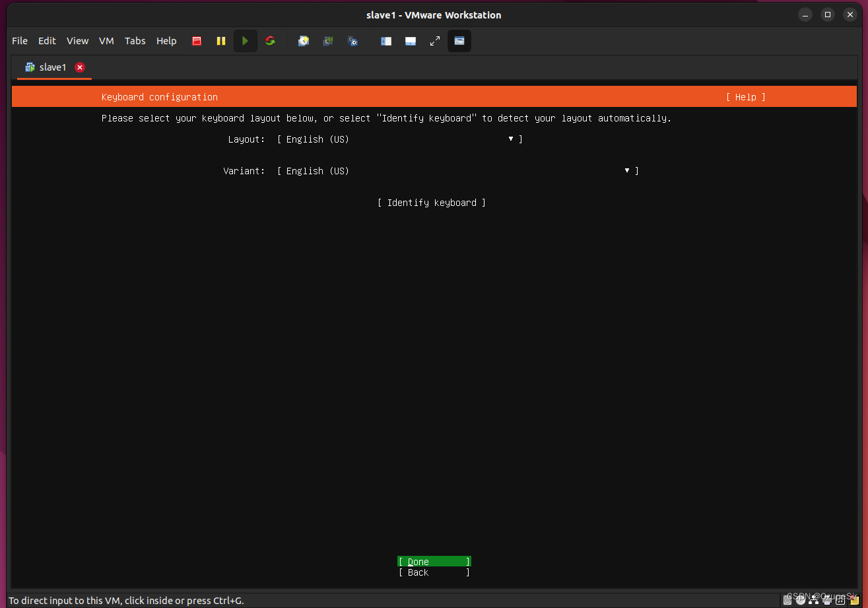This screenshot has width=868, height=608.
Task: Click the CD/DVD drive status bar icon
Action: (801, 600)
